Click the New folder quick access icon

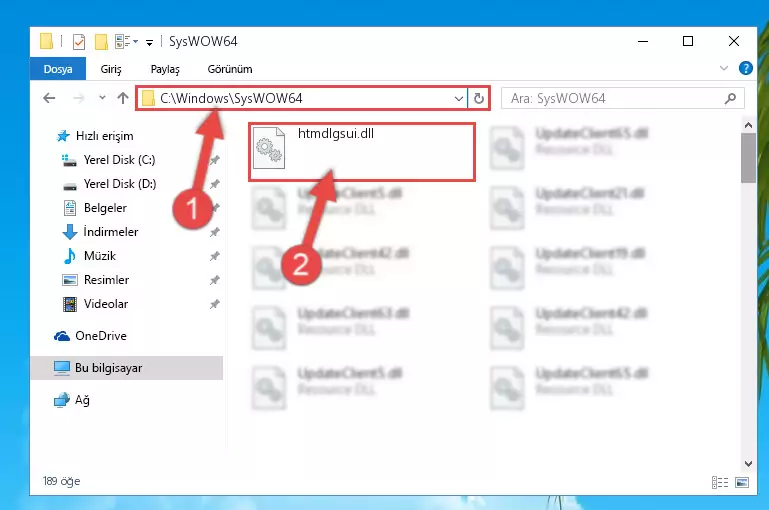[101, 42]
